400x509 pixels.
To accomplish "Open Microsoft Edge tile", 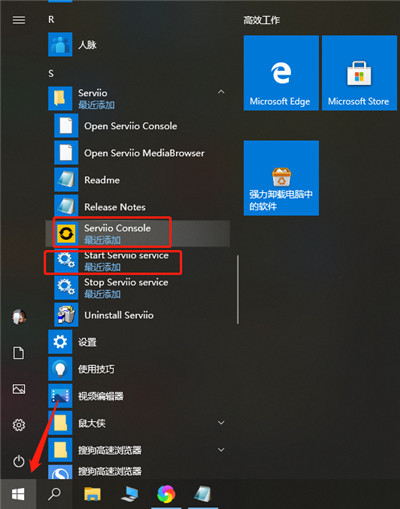I will pos(281,73).
